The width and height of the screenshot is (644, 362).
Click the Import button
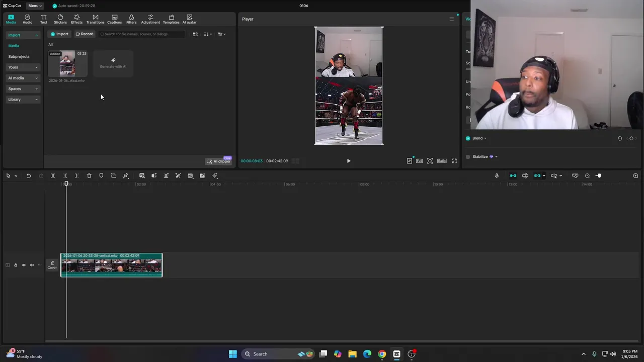click(59, 34)
